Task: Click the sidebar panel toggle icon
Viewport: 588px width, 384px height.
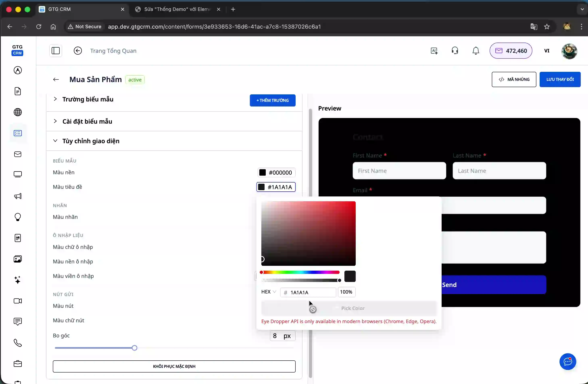Action: pos(56,51)
